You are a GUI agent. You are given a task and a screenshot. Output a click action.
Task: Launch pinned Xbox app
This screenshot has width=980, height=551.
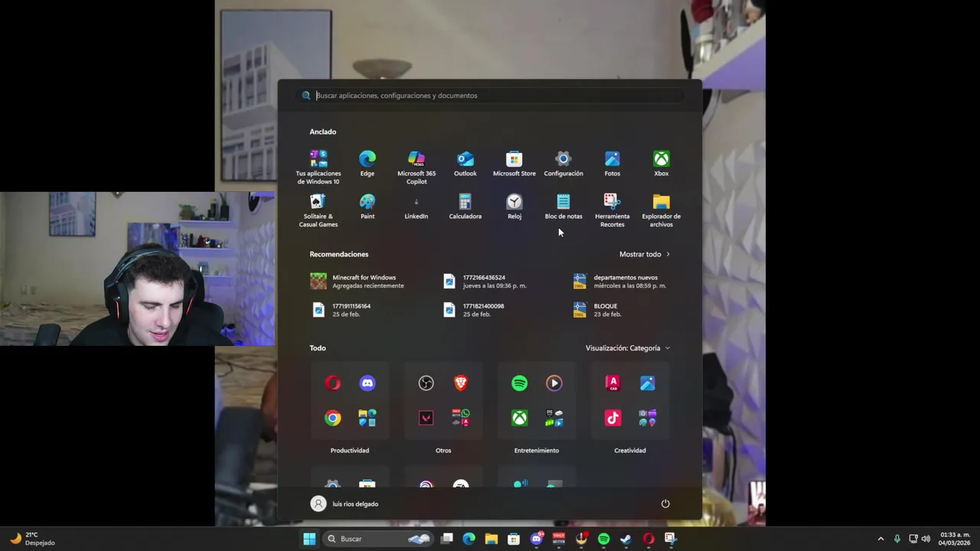(x=661, y=164)
